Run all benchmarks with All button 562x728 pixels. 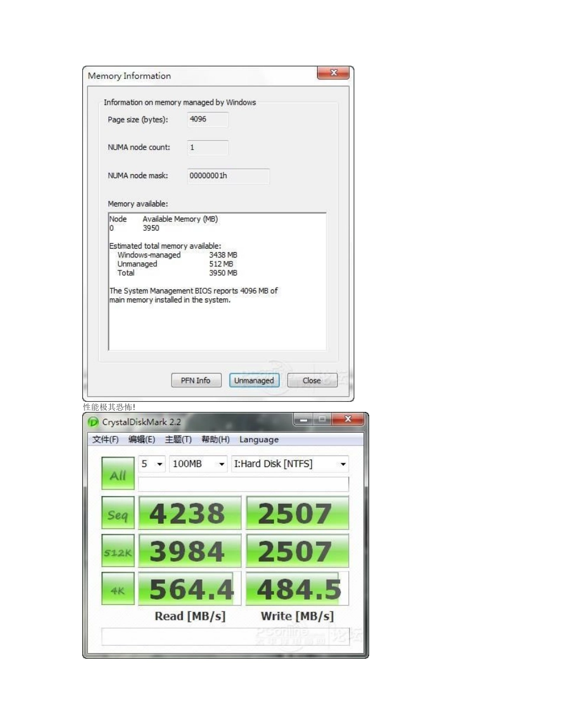118,473
